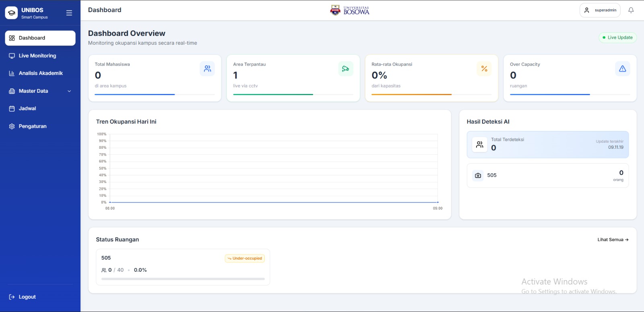Viewport: 644px width, 312px height.
Task: Click the Live Monitoring monitor icon
Action: (12, 56)
